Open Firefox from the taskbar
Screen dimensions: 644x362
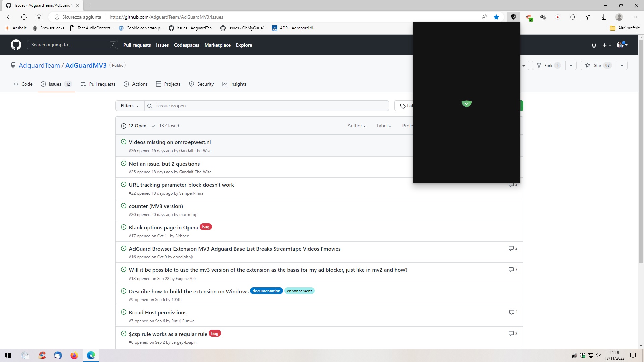click(74, 355)
